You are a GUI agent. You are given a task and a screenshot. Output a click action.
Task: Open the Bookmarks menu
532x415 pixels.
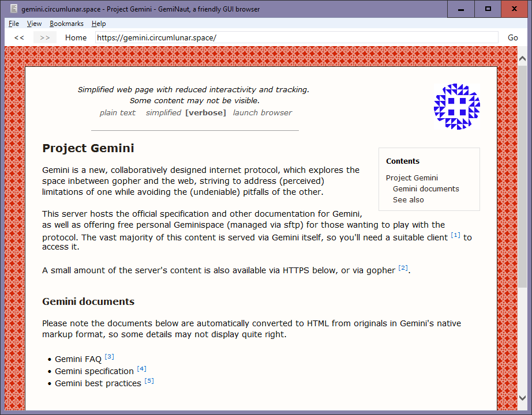[66, 24]
